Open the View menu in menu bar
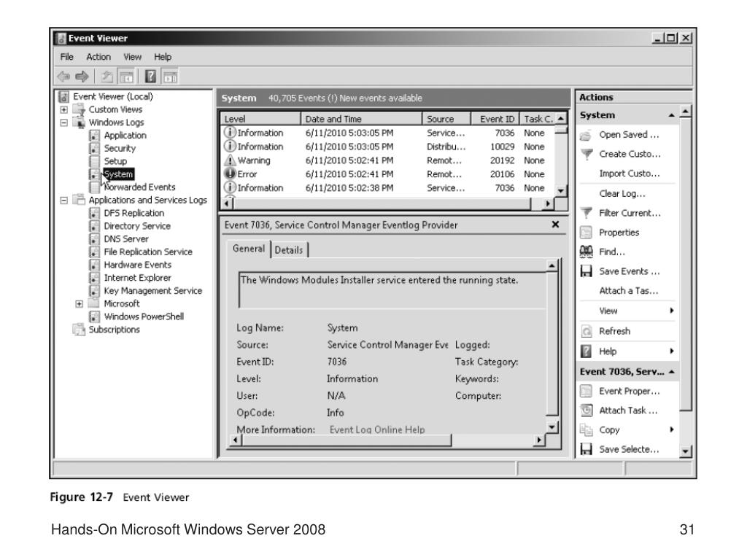747x560 pixels. (133, 57)
